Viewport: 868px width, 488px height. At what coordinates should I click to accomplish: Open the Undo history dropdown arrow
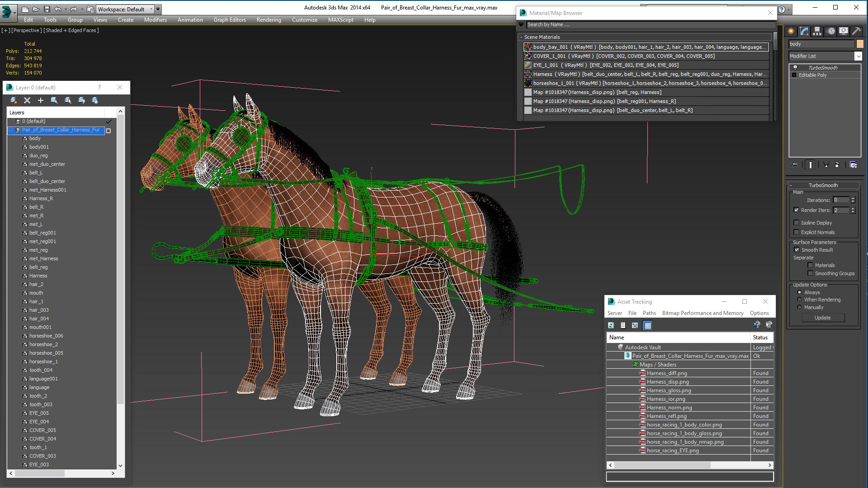(66, 9)
